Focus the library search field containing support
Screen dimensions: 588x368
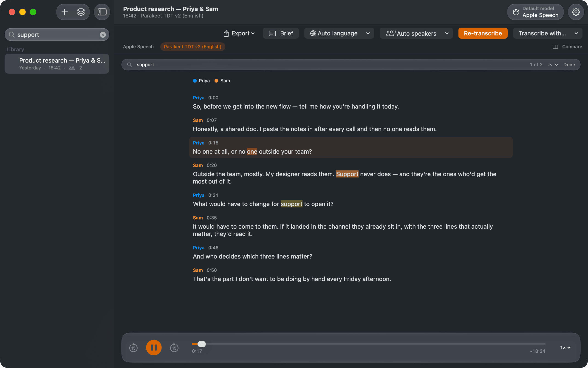(57, 34)
